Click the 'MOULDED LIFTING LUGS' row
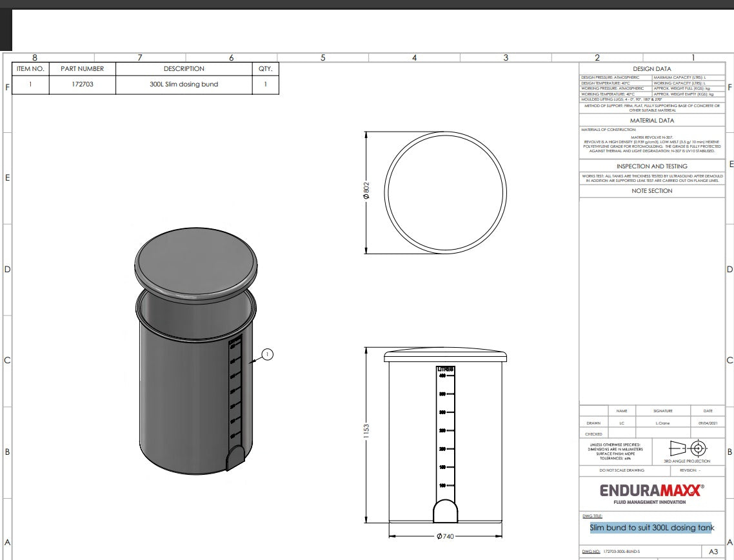 click(652, 100)
